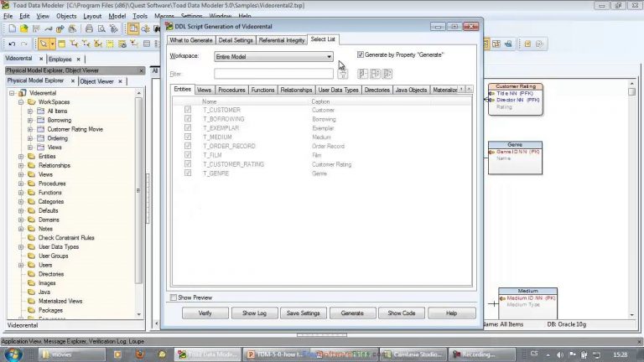Click the Save diskette toolbar icon

click(x=36, y=28)
